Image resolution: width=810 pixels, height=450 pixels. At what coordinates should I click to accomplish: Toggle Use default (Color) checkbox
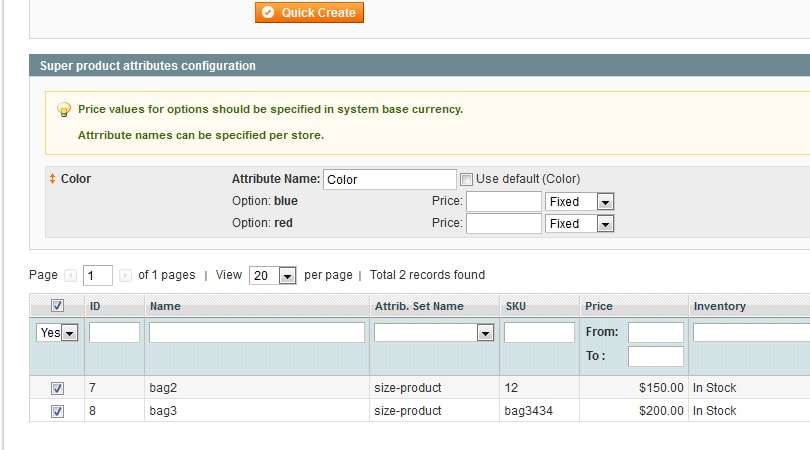pyautogui.click(x=466, y=179)
